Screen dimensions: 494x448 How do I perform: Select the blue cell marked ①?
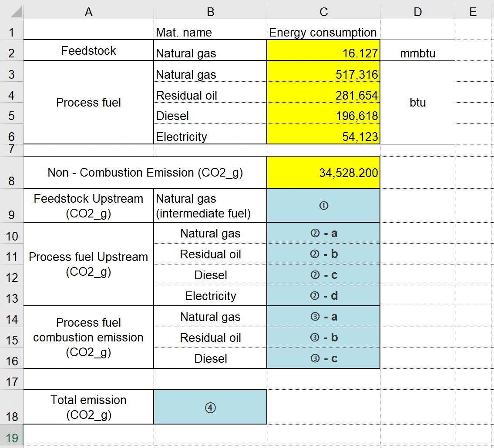(x=323, y=206)
